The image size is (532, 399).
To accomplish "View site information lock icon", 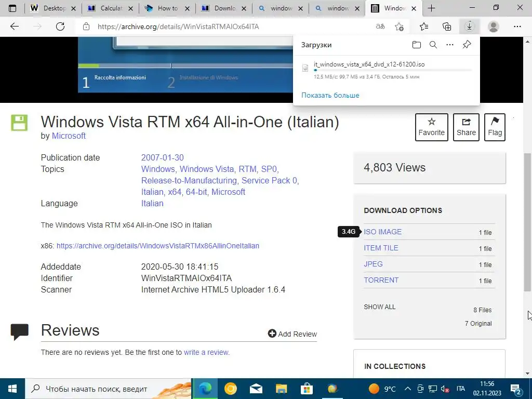I will point(86,26).
